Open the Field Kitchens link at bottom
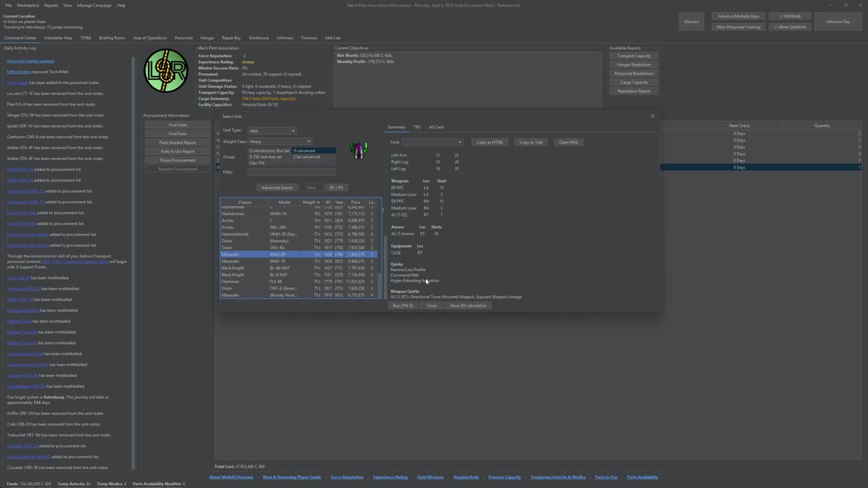This screenshot has width=868, height=488. point(431,477)
